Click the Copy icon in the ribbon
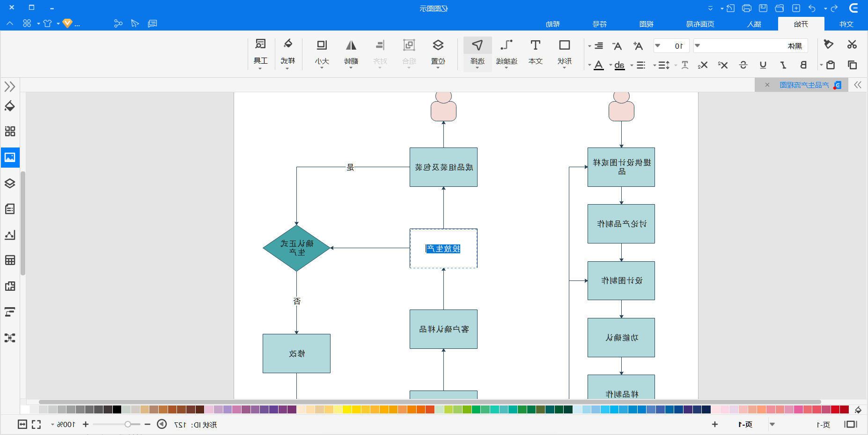The width and height of the screenshot is (868, 435). pyautogui.click(x=852, y=65)
